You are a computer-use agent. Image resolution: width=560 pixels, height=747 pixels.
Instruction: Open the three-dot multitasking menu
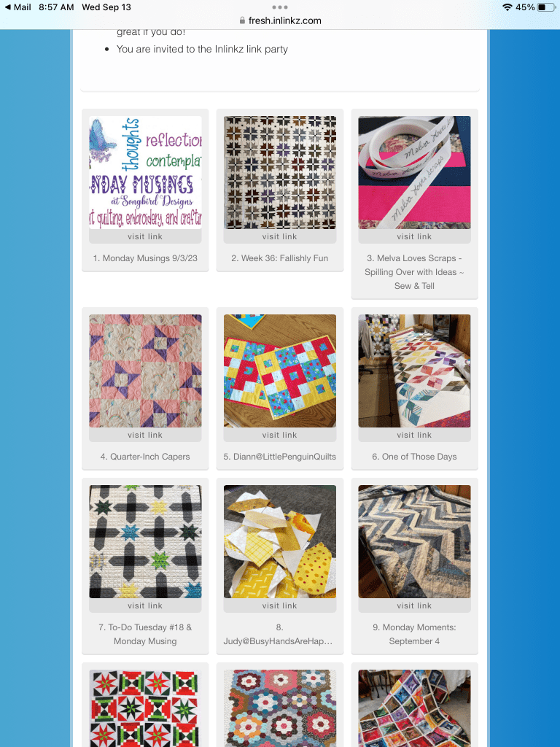279,7
